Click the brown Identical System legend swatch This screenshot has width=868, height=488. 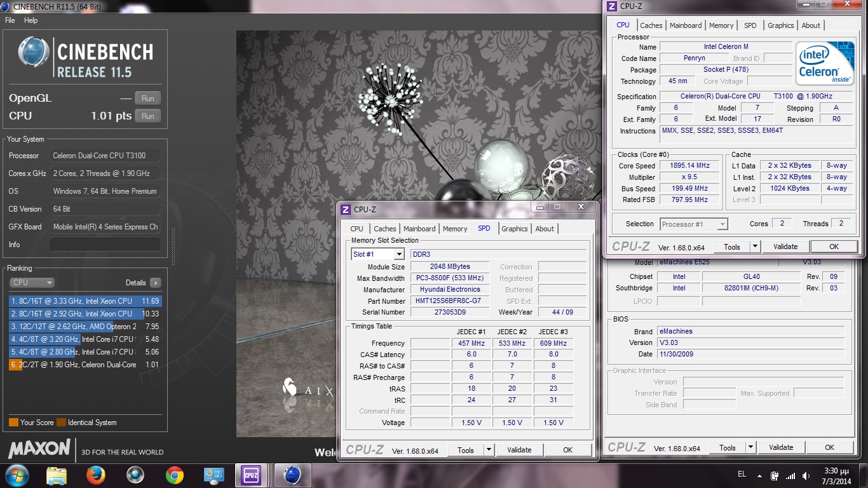pyautogui.click(x=61, y=423)
